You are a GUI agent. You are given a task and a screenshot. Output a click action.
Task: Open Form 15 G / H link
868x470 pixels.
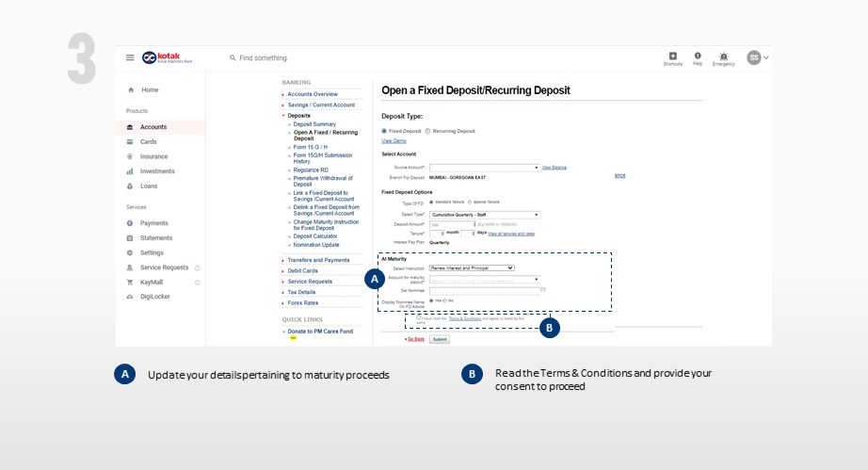[x=311, y=147]
